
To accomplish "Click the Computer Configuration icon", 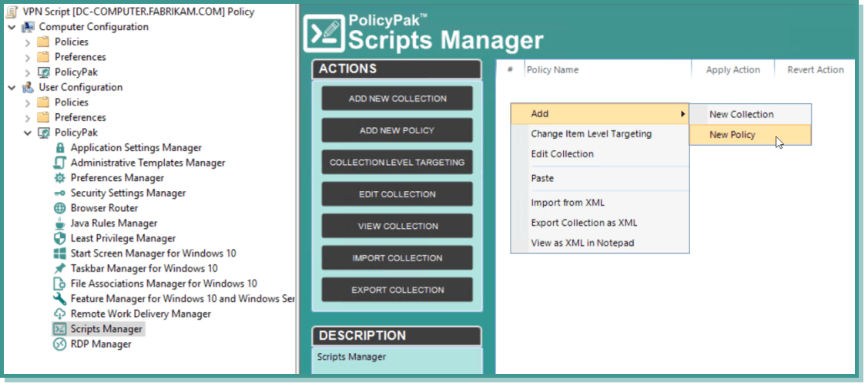I will point(28,27).
